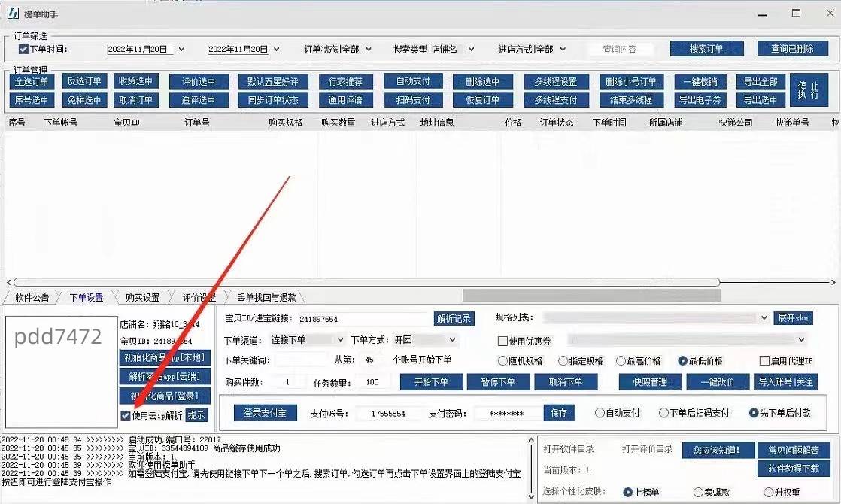Click the 同步订单状态 button

273,100
